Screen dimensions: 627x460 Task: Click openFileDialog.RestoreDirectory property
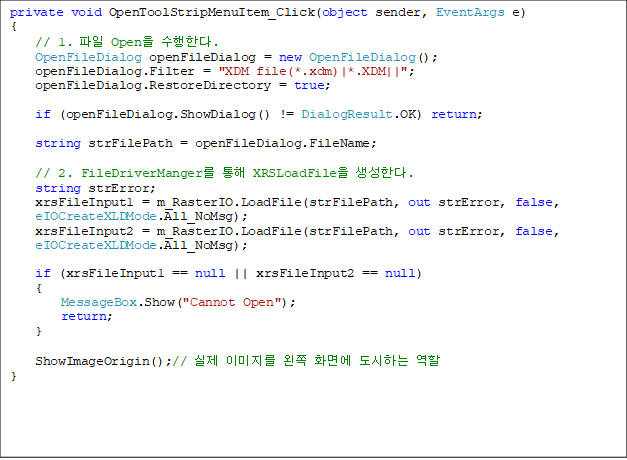[153, 86]
